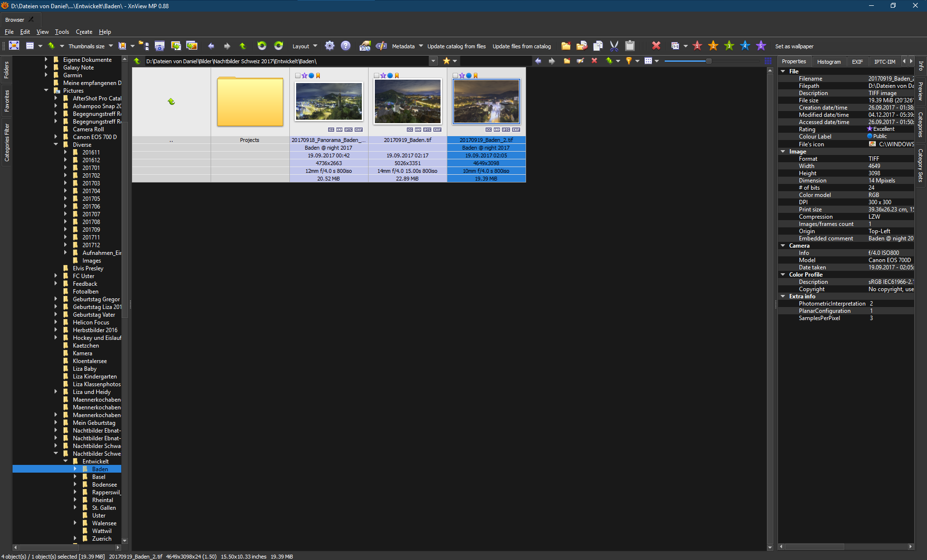Collapse the Camera section in Properties
Image resolution: width=927 pixels, height=560 pixels.
783,246
